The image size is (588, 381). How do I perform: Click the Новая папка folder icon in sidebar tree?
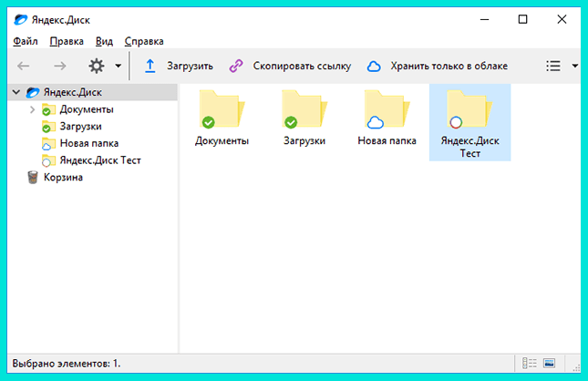click(x=48, y=143)
